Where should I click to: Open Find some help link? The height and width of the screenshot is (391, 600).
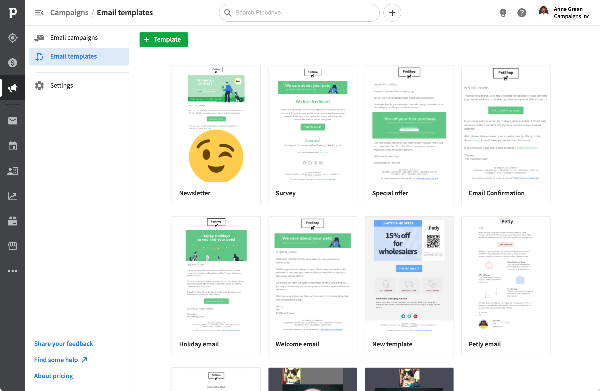[60, 360]
